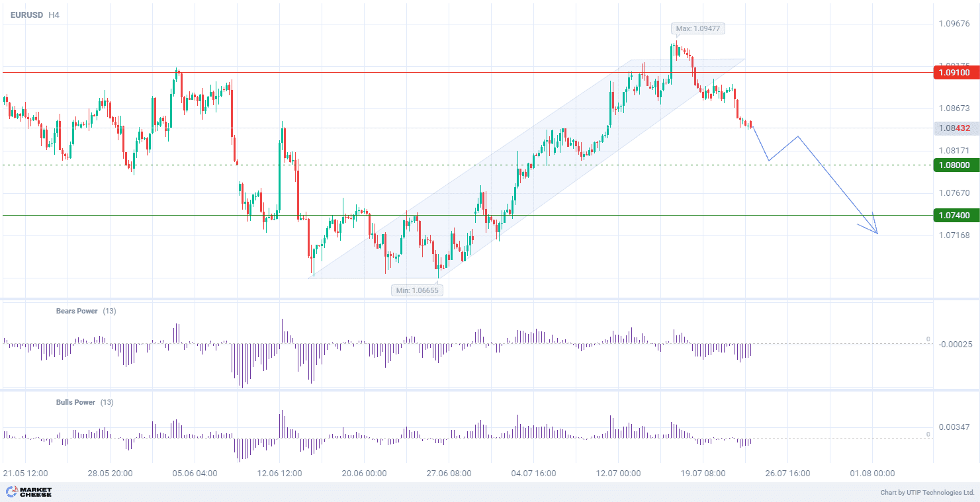Screen dimensions: 980x502
Task: Click the 12.06 12:00 time axis label
Action: [279, 474]
